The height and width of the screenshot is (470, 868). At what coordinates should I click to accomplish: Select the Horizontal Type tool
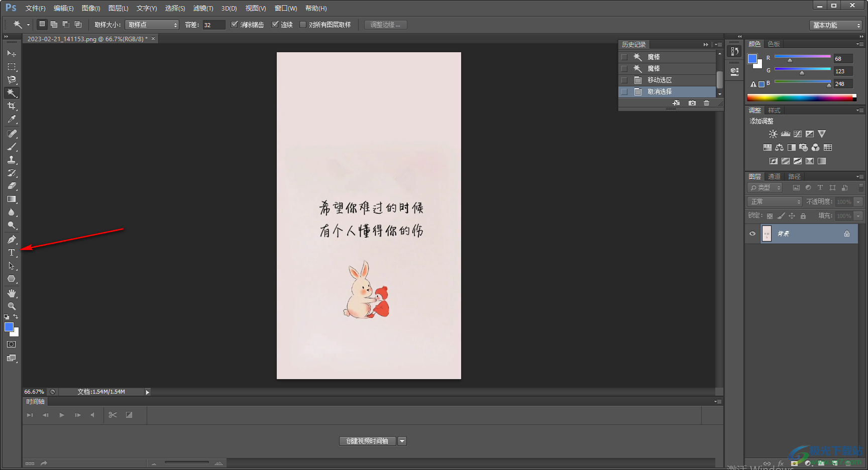[x=12, y=253]
